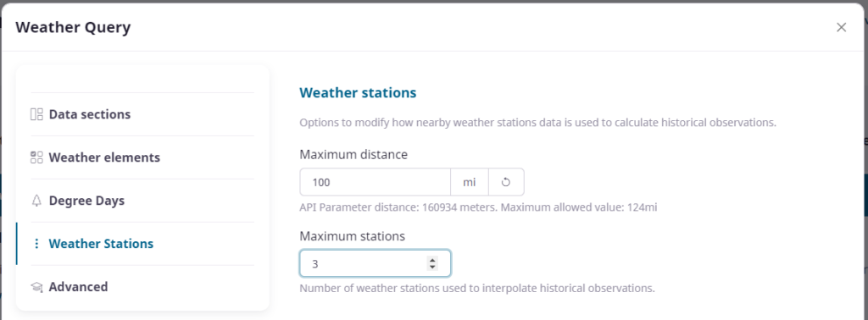Click the Degree Days bell icon
The width and height of the screenshot is (868, 320).
tap(36, 201)
